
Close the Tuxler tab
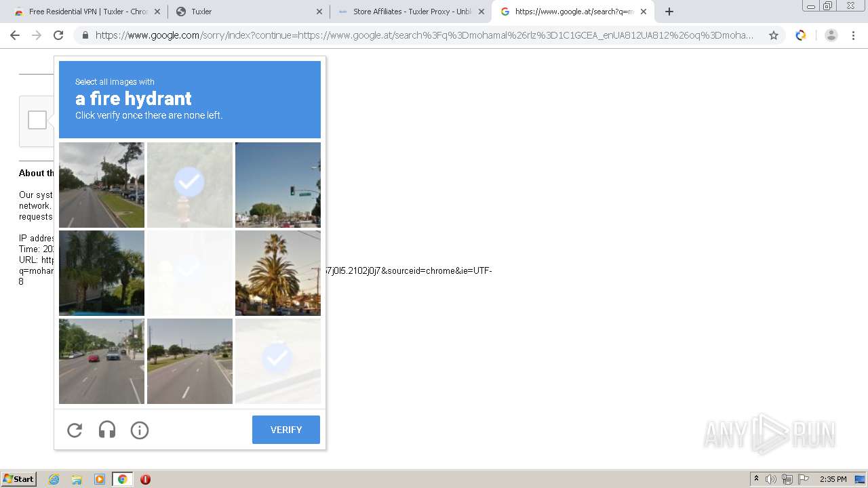point(319,12)
